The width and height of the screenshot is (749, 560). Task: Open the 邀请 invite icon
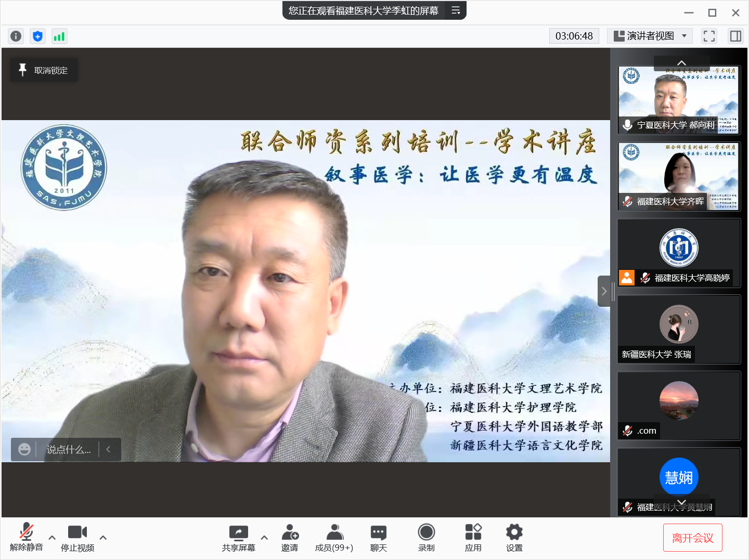point(290,538)
